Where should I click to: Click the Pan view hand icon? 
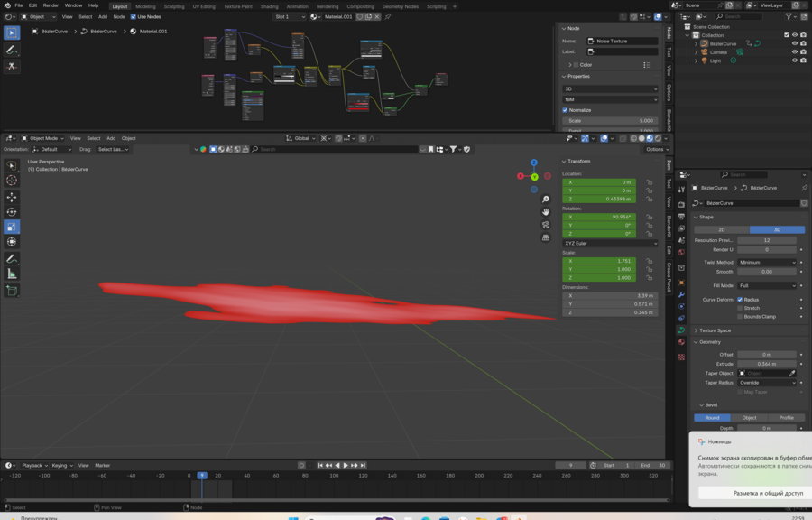(545, 212)
